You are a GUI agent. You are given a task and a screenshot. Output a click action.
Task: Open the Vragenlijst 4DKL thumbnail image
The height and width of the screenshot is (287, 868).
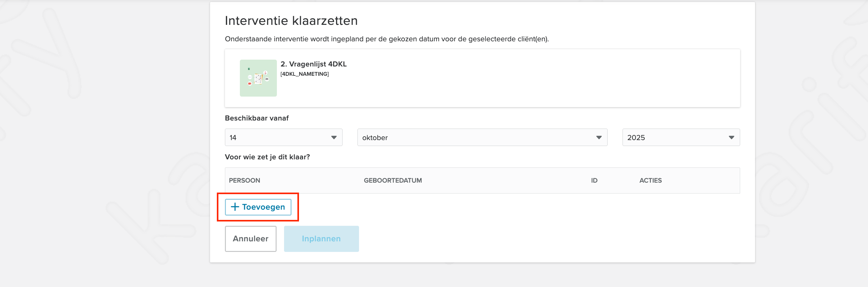[x=258, y=78]
